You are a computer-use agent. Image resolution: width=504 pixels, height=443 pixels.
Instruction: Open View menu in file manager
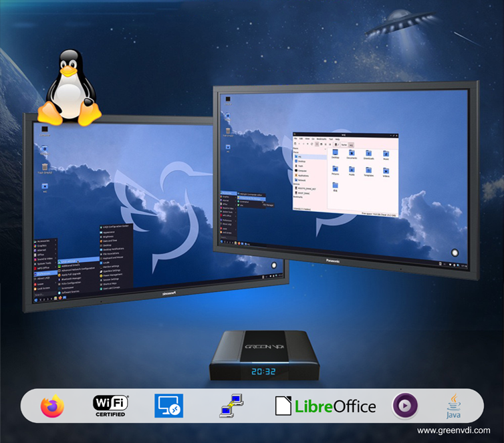point(307,139)
